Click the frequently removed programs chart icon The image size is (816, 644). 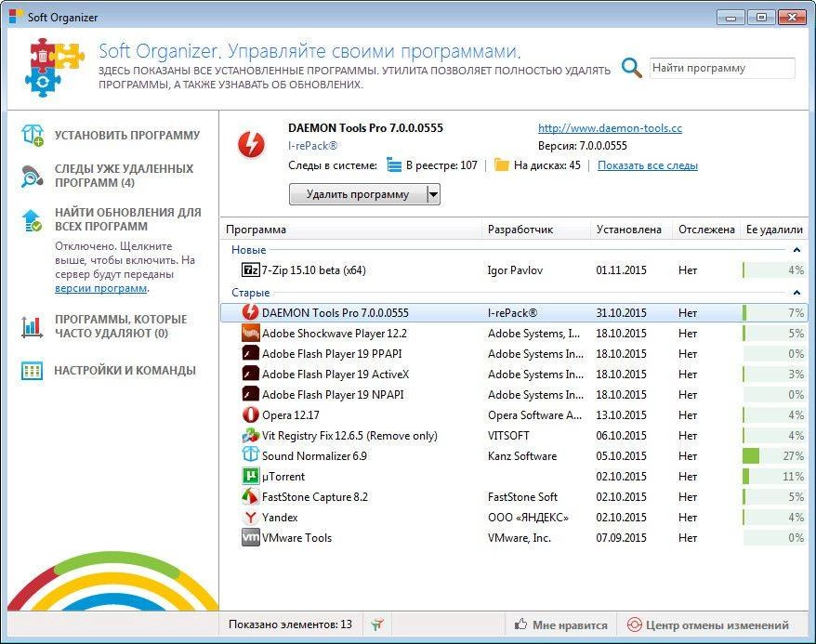coord(33,327)
